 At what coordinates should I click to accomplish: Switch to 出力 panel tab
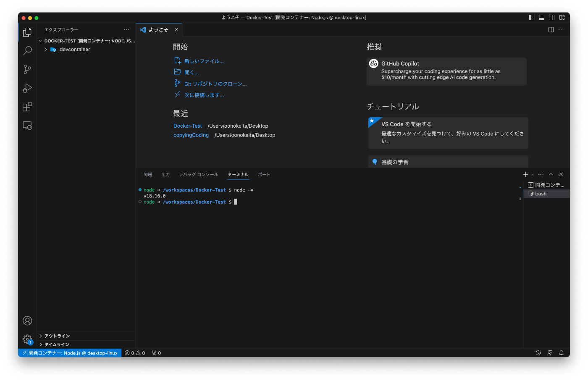click(165, 175)
